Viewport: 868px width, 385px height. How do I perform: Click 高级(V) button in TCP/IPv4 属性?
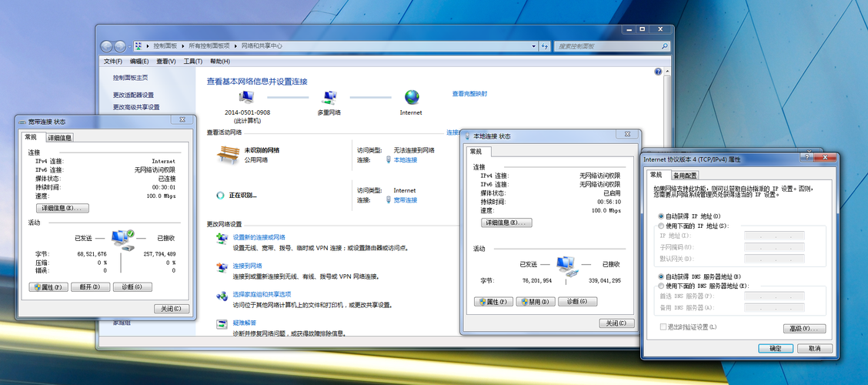805,329
